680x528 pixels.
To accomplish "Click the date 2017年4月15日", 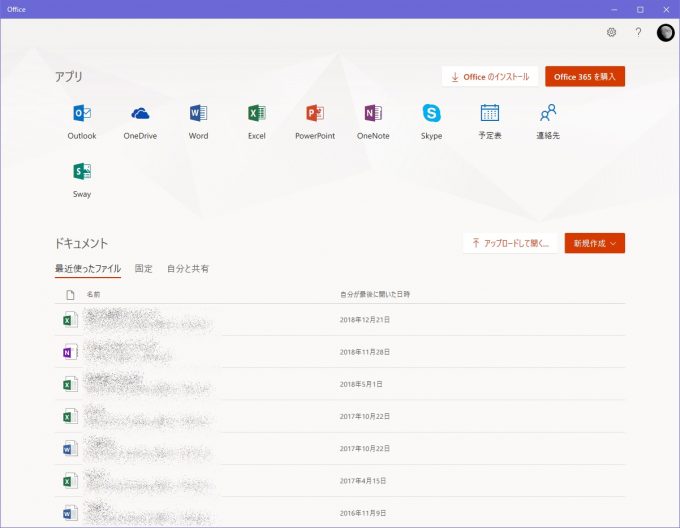I will point(363,481).
